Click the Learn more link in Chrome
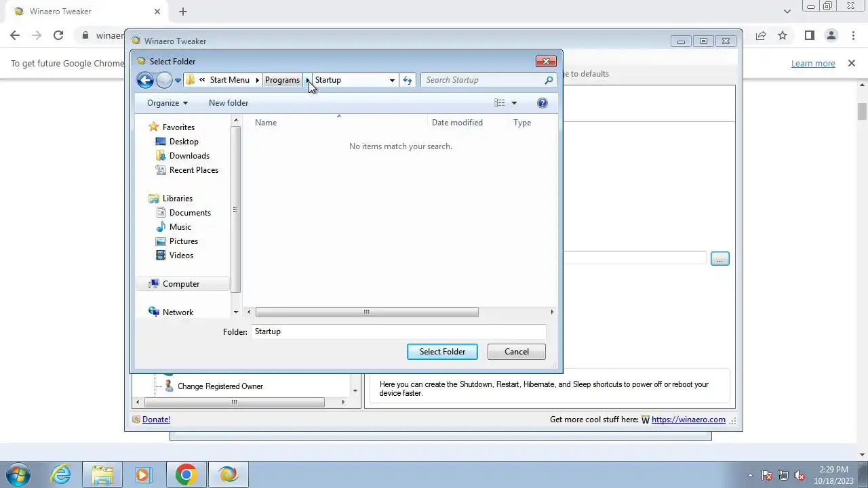This screenshot has width=868, height=488. tap(813, 64)
